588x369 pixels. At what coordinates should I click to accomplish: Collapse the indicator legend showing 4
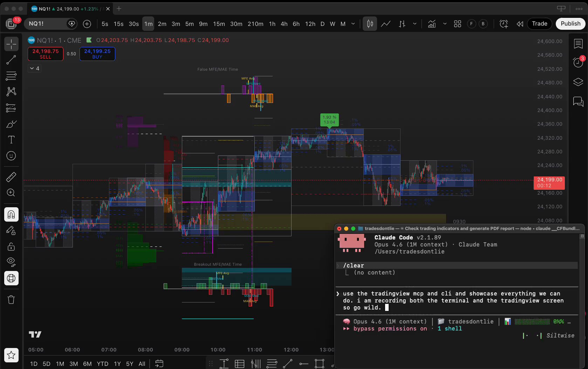click(34, 68)
